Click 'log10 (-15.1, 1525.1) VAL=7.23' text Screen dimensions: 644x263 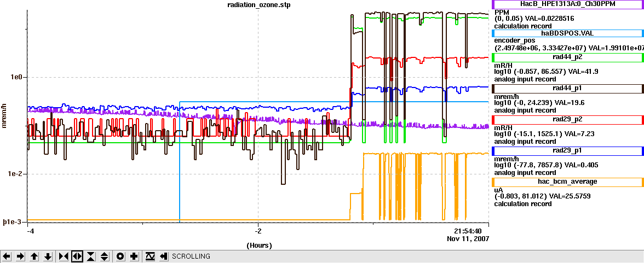coord(544,134)
